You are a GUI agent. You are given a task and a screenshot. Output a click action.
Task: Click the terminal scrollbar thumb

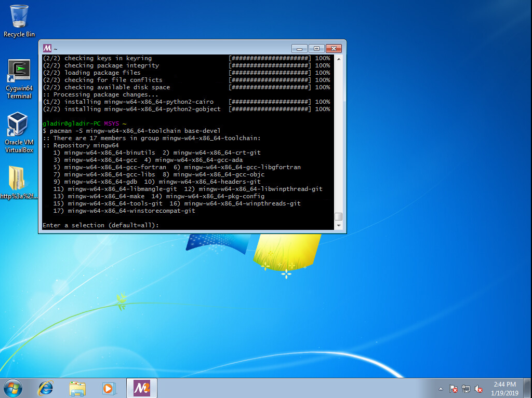click(339, 216)
